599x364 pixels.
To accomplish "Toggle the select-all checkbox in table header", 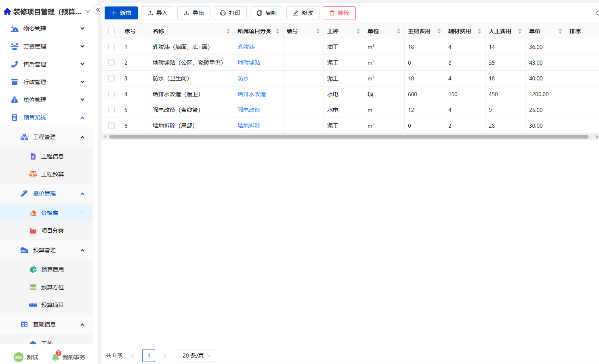I will 111,31.
